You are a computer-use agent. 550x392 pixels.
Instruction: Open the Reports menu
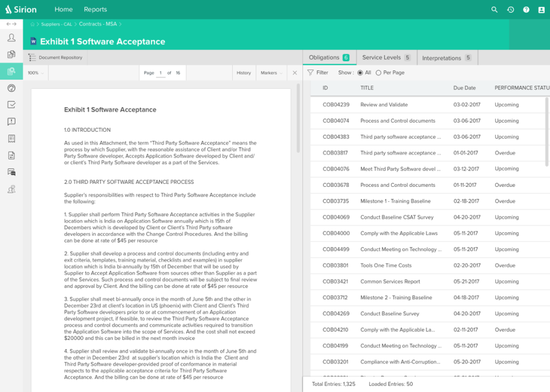click(x=95, y=10)
